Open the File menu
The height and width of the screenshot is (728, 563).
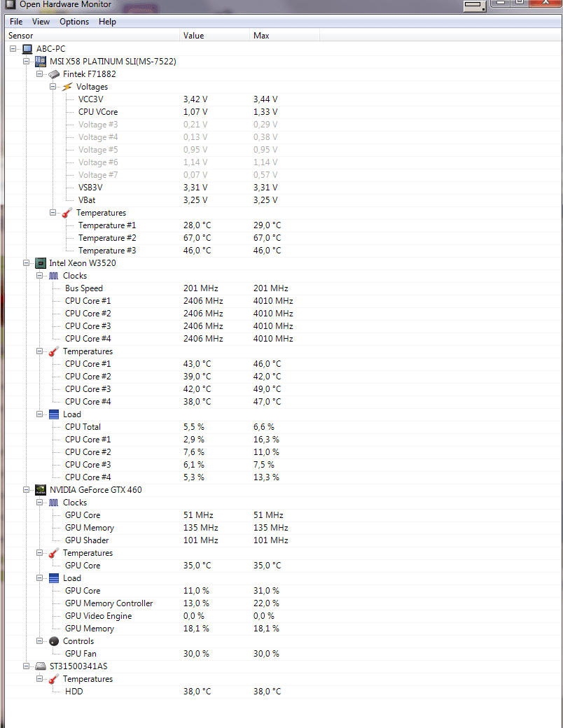(16, 22)
